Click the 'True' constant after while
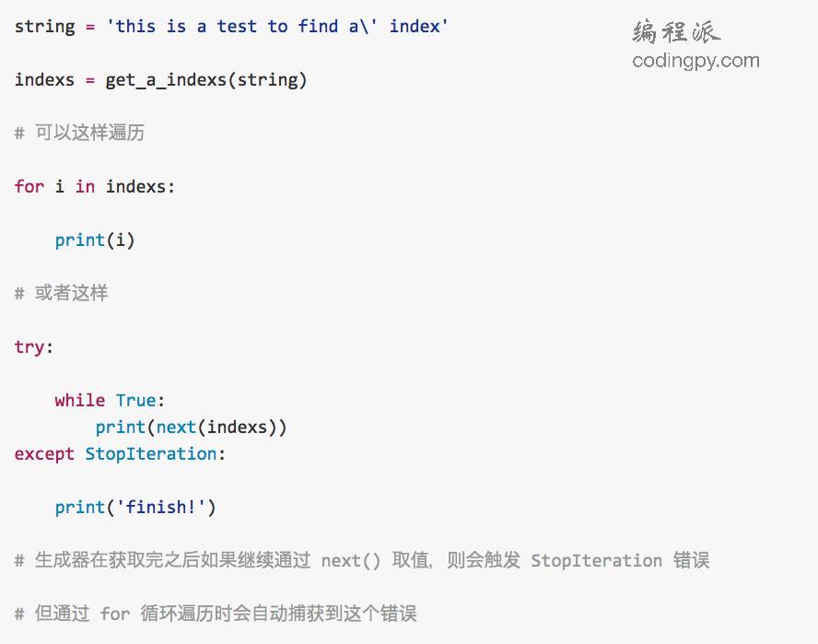Screen dimensions: 818x644 [x=135, y=400]
